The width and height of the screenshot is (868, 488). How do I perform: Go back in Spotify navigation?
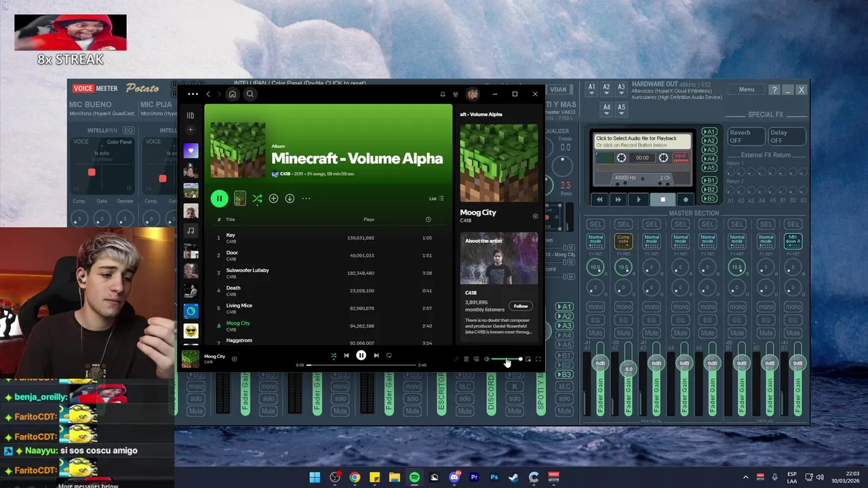(x=208, y=94)
